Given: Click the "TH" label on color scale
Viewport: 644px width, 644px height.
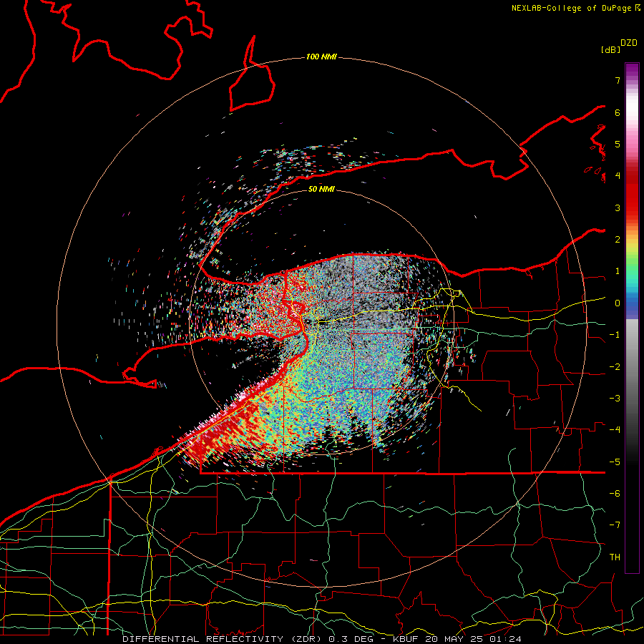Looking at the screenshot, I should (615, 557).
